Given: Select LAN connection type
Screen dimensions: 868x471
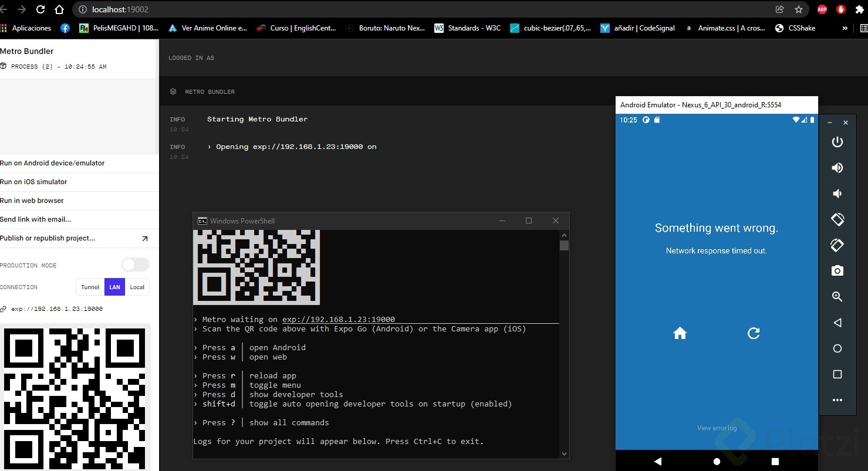Looking at the screenshot, I should [x=114, y=287].
